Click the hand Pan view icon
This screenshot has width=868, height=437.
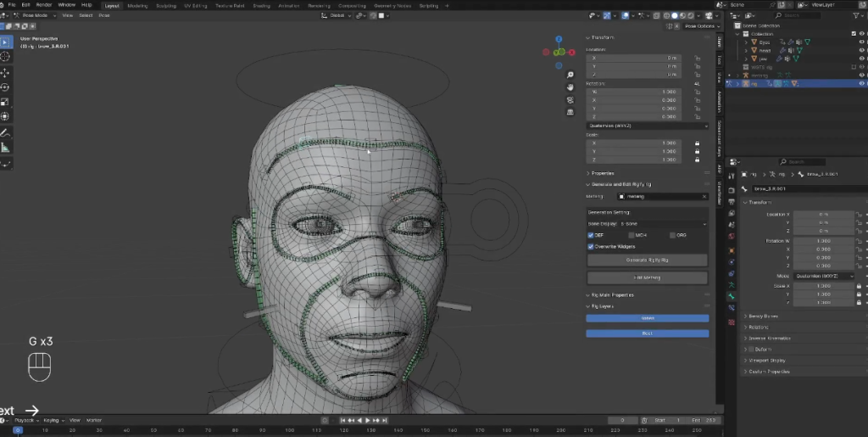(x=570, y=87)
